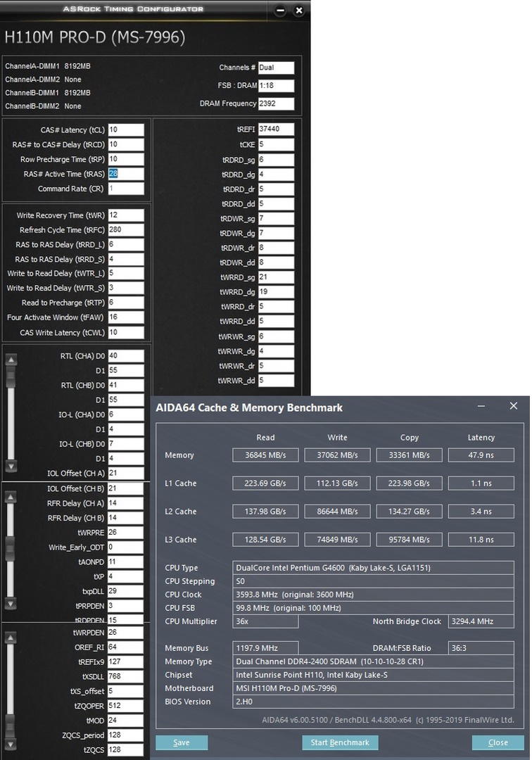Click the tRRD_S value field
Viewport: 532px width, 760px height.
pyautogui.click(x=126, y=259)
